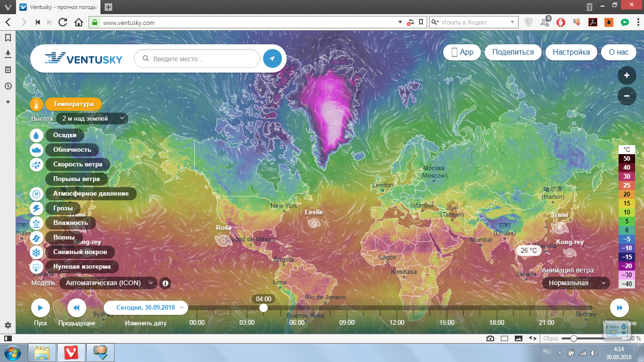
Task: Click the blue geolocation arrow button
Action: pyautogui.click(x=272, y=59)
